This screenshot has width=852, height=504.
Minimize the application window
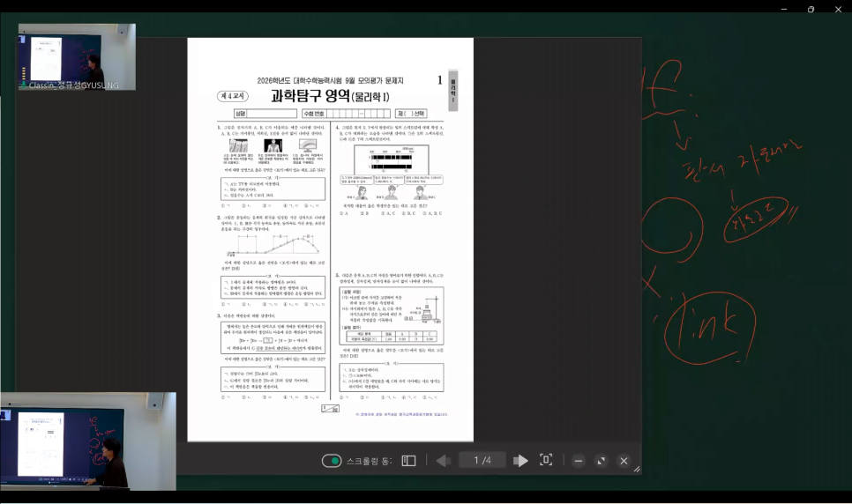(x=783, y=9)
